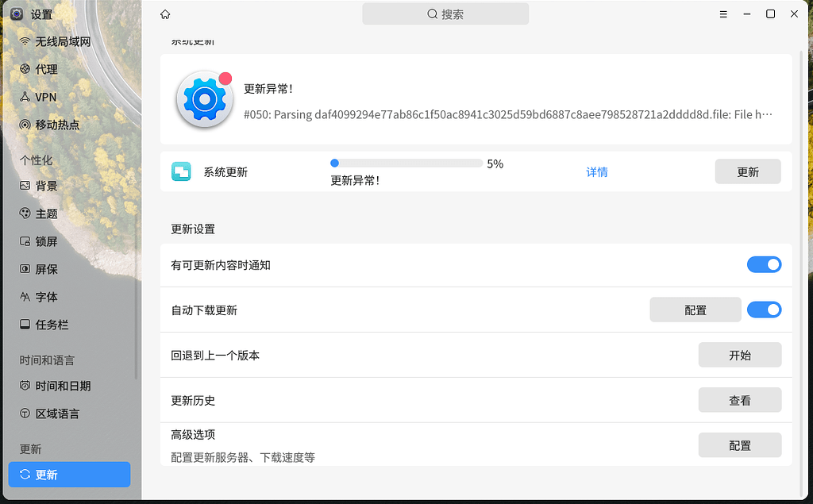Select 时间和日期 in the sidebar
813x504 pixels.
tap(70, 386)
